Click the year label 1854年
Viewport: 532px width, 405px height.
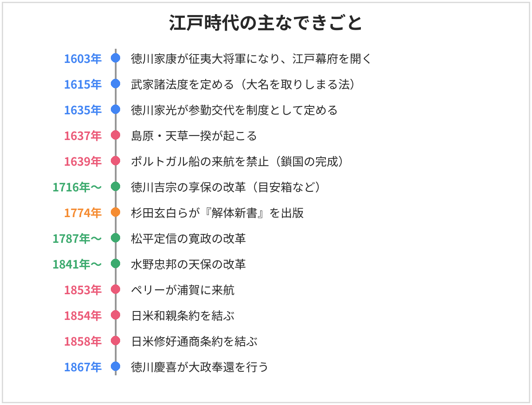pyautogui.click(x=83, y=315)
